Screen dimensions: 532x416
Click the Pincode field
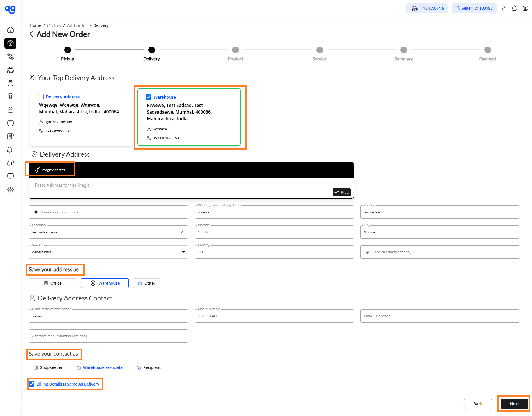274,232
